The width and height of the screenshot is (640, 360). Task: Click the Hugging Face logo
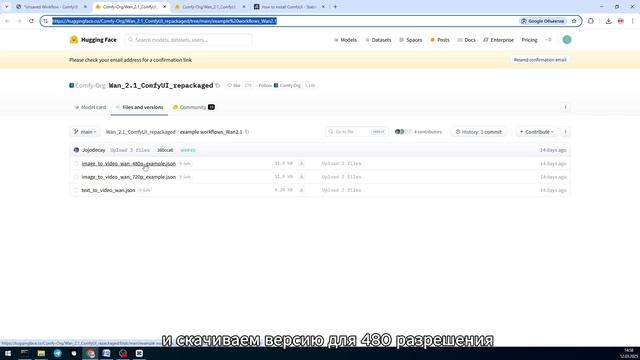[93, 40]
